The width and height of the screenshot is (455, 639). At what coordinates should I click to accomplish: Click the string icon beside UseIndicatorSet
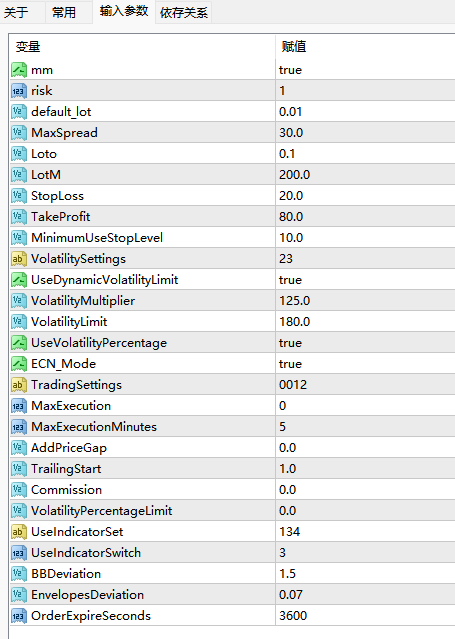tap(19, 532)
